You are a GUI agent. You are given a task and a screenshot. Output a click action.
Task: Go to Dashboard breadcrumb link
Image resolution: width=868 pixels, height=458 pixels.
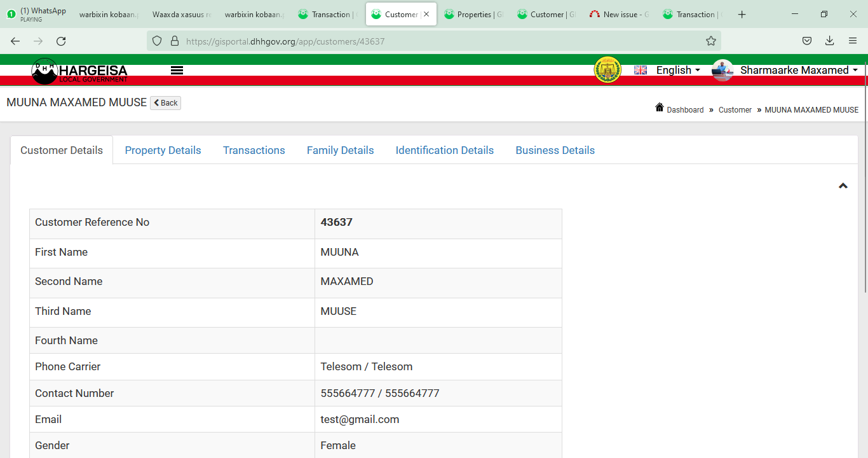tap(685, 110)
